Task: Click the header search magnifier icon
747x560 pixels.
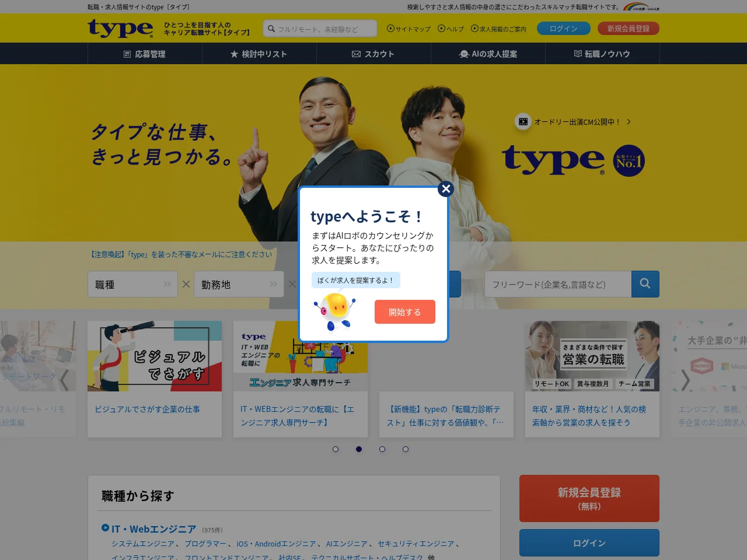Action: (x=271, y=29)
